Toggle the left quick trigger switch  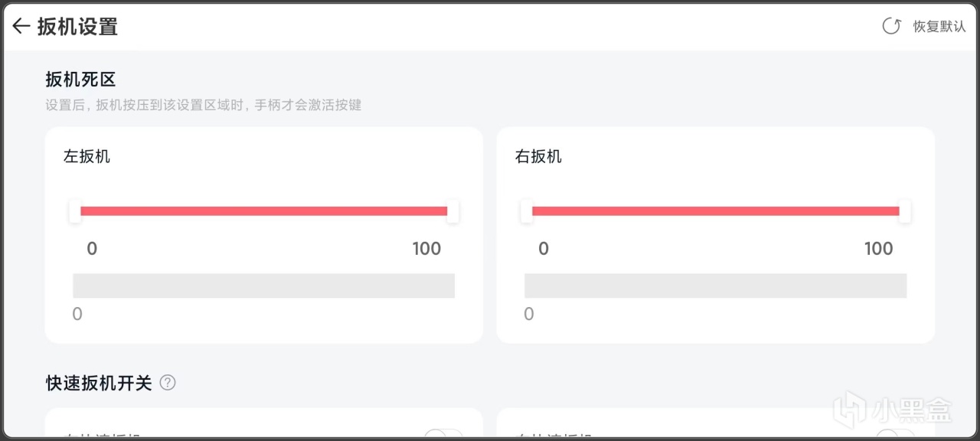(x=443, y=436)
